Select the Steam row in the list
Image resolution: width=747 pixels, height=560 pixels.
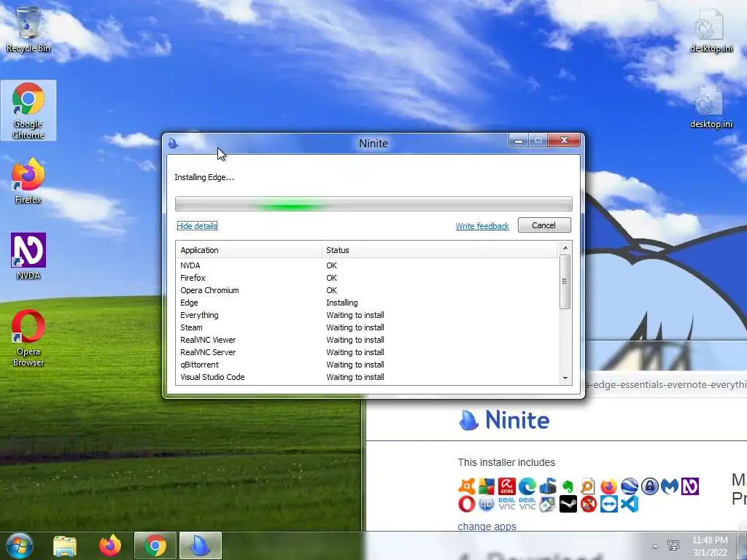pyautogui.click(x=367, y=327)
